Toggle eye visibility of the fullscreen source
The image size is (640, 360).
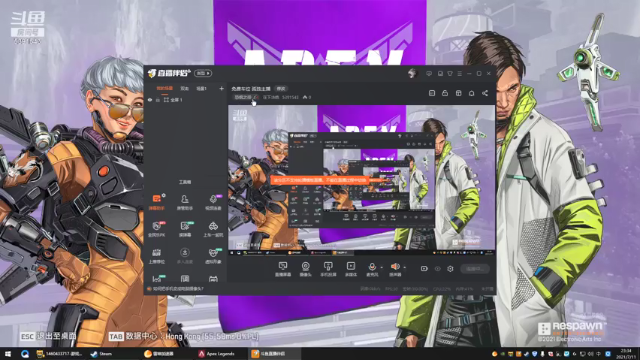click(x=150, y=100)
